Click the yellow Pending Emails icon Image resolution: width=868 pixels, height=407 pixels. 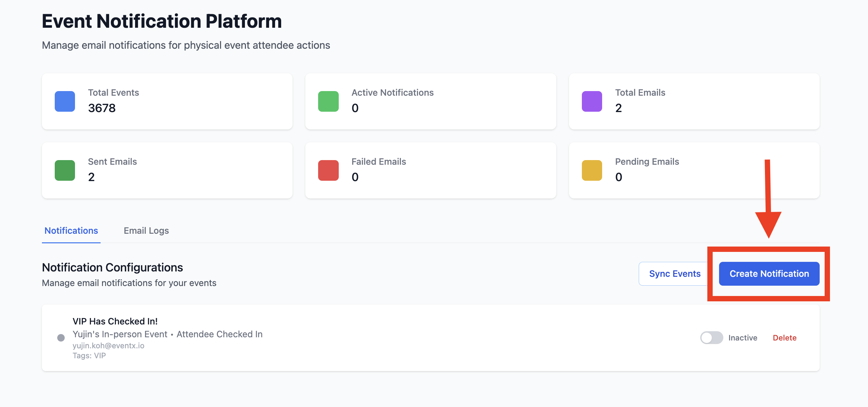point(592,170)
